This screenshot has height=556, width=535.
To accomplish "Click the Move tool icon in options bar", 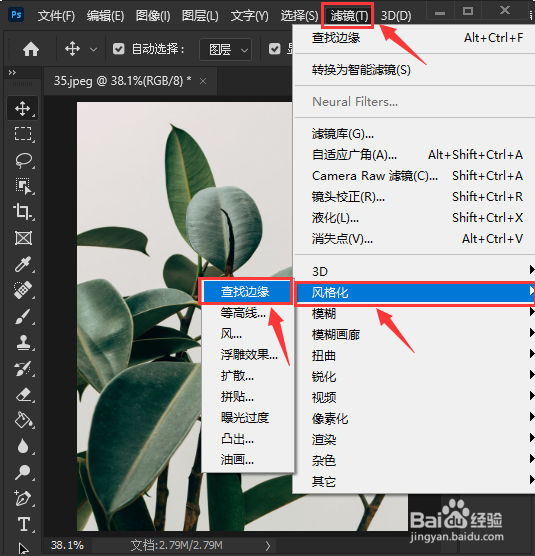I will (72, 49).
